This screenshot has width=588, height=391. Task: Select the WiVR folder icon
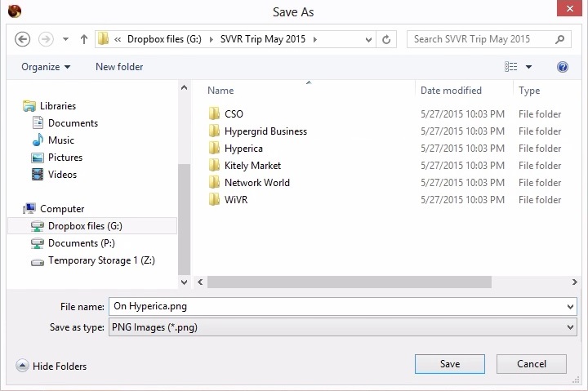(214, 199)
